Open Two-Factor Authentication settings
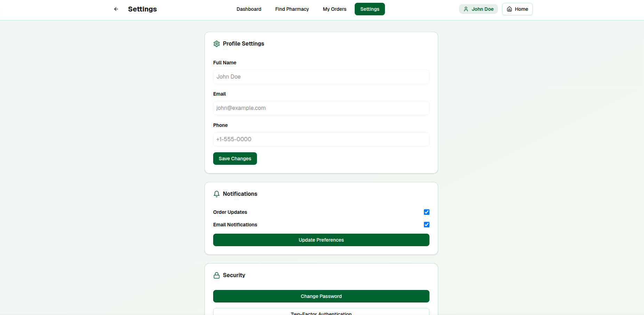644x315 pixels. tap(321, 312)
